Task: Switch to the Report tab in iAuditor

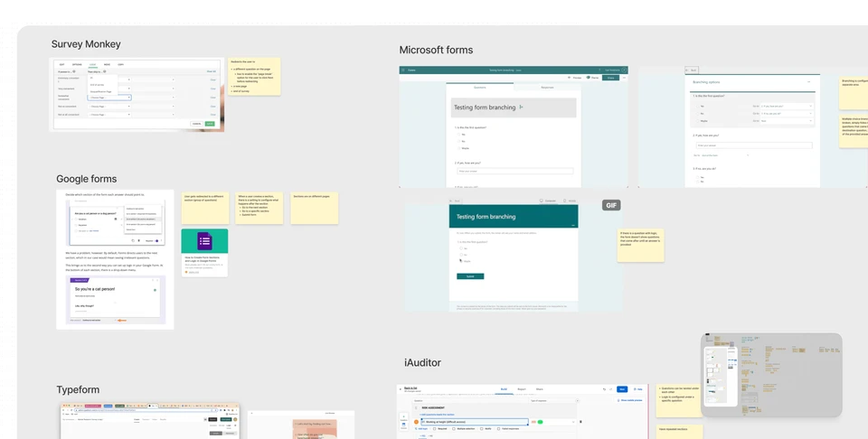Action: (x=522, y=389)
